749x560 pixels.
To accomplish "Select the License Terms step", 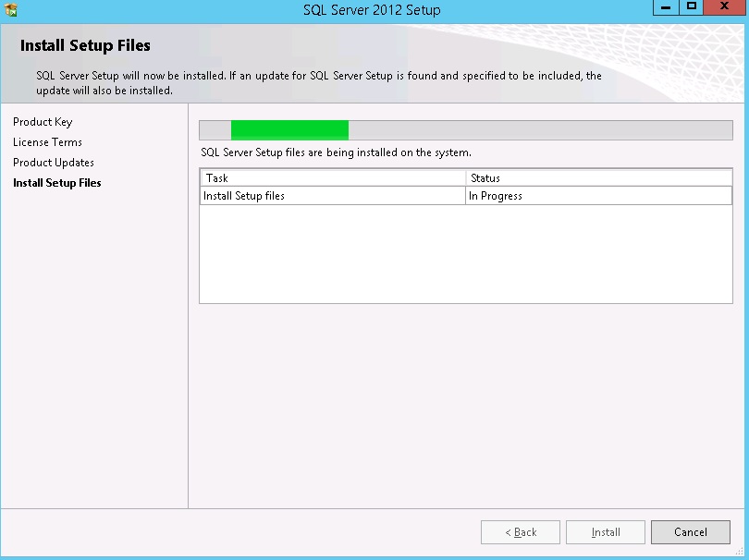I will (x=47, y=142).
